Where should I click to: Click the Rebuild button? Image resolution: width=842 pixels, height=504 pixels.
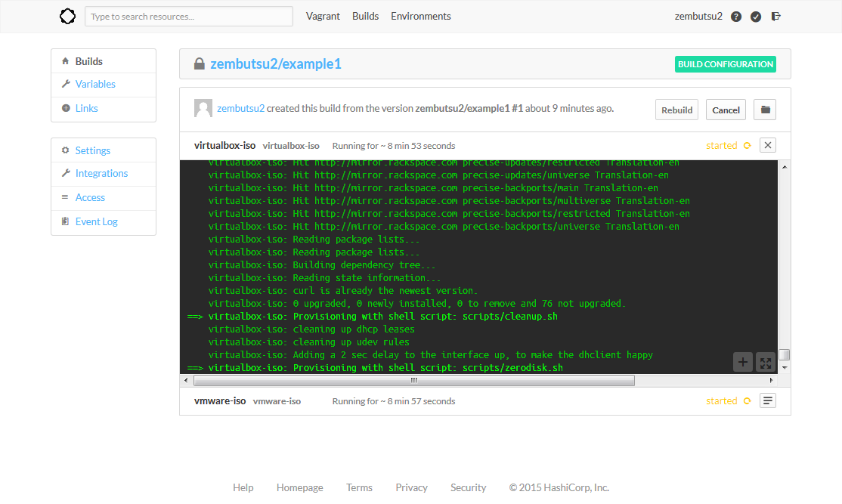pyautogui.click(x=676, y=110)
